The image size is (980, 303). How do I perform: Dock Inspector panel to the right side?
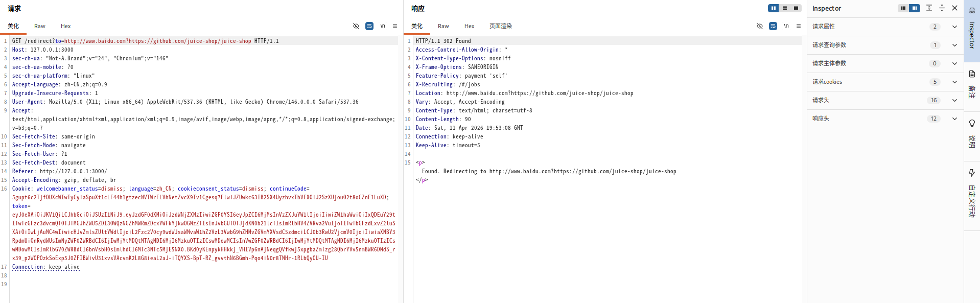915,8
